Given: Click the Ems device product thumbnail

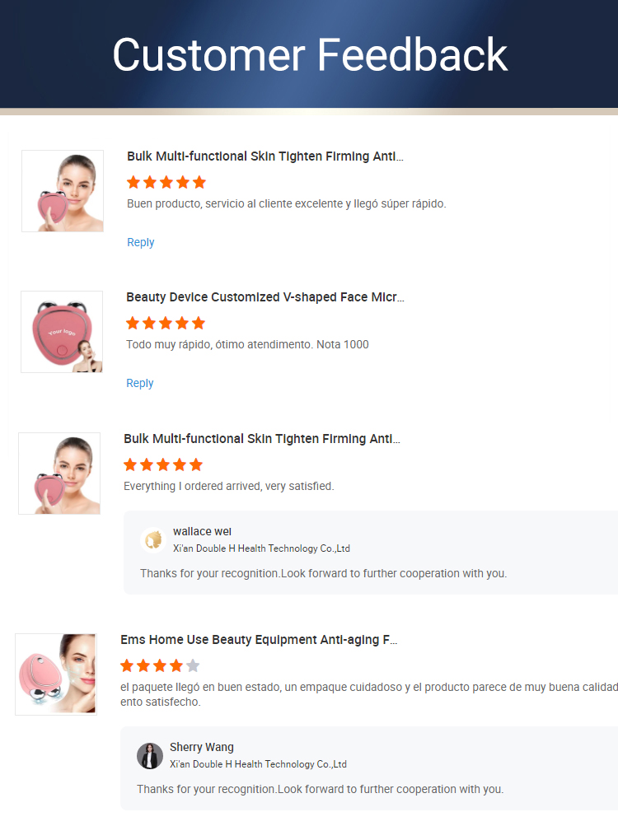Looking at the screenshot, I should [x=55, y=674].
